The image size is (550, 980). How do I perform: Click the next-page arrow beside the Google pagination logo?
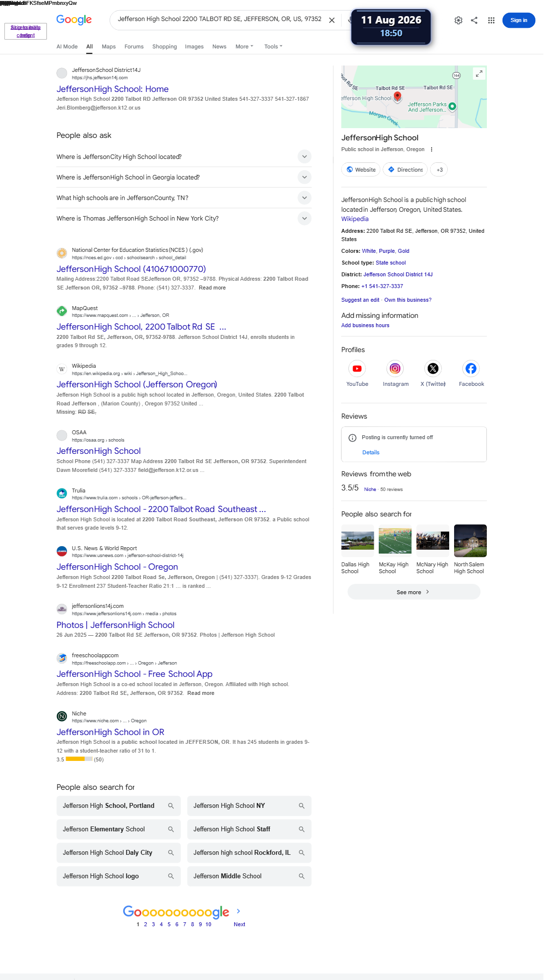[x=238, y=911]
